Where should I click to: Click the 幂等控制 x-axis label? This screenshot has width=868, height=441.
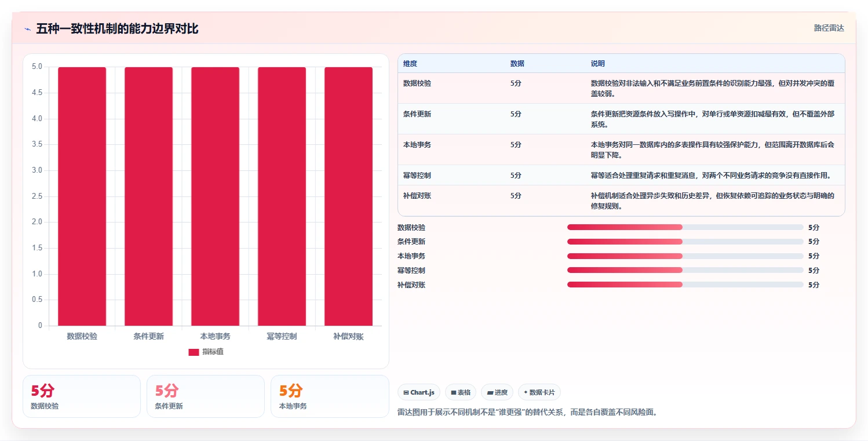click(282, 336)
